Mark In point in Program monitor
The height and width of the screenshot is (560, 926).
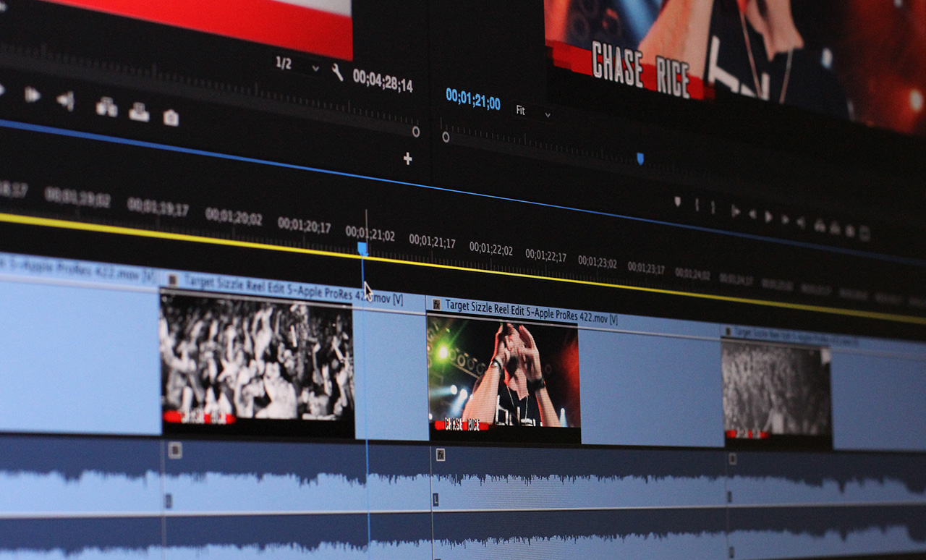697,205
